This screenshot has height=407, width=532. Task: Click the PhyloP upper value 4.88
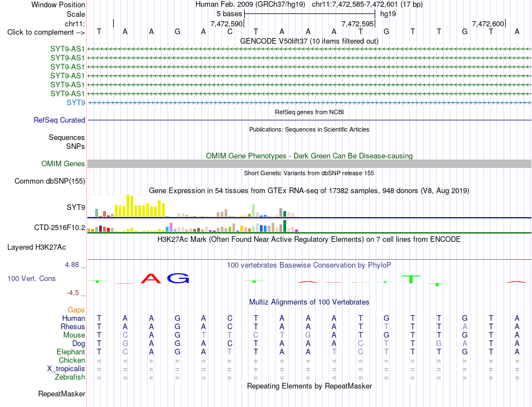coord(72,265)
